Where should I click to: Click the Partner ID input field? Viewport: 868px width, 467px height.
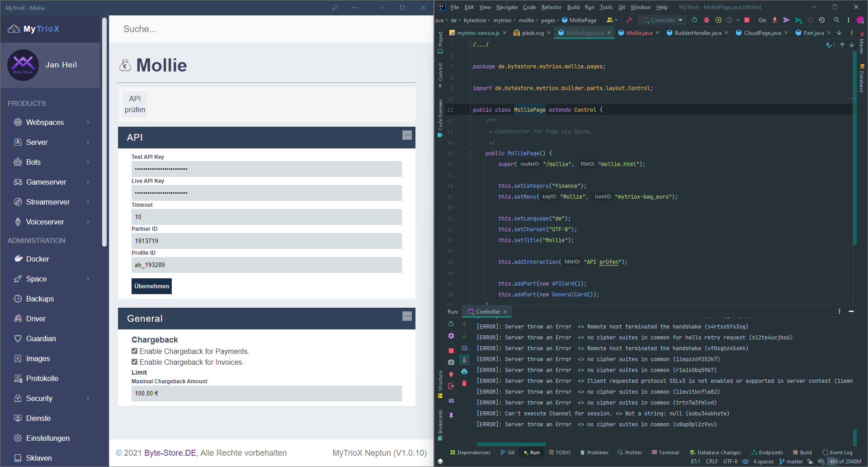click(267, 241)
